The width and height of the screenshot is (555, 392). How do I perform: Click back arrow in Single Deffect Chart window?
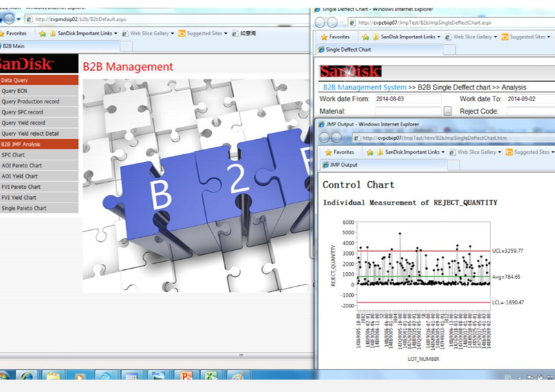[322, 22]
